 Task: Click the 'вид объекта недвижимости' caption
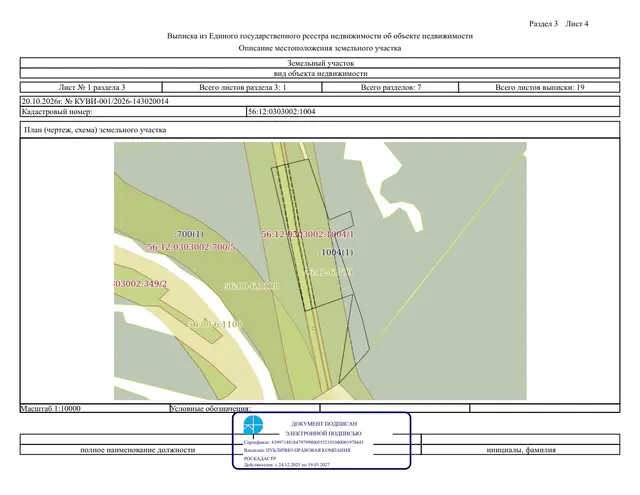pos(320,73)
